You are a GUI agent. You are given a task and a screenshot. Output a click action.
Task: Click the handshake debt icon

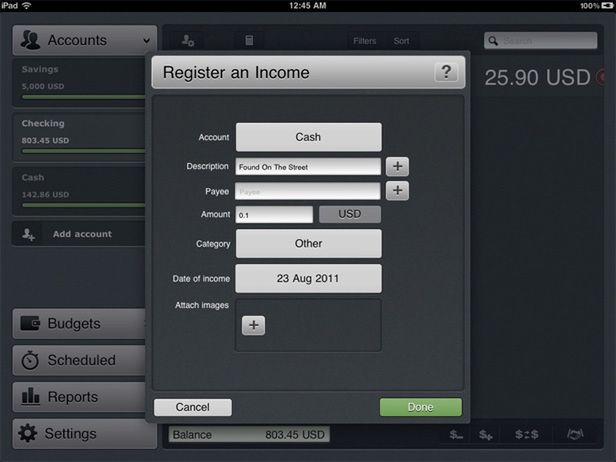575,434
